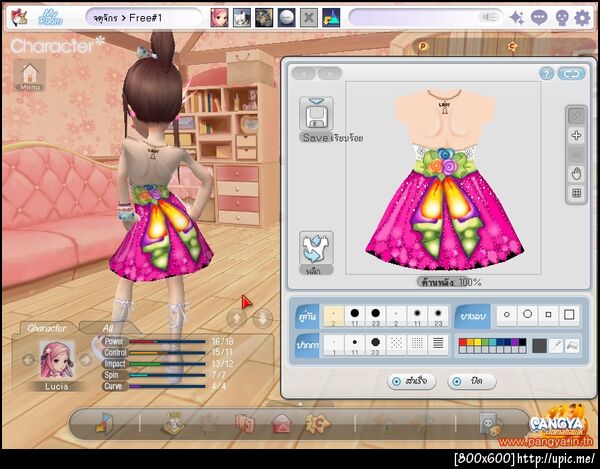The height and width of the screenshot is (469, 600).
Task: Pick the yellow color swatch
Action: tap(478, 342)
